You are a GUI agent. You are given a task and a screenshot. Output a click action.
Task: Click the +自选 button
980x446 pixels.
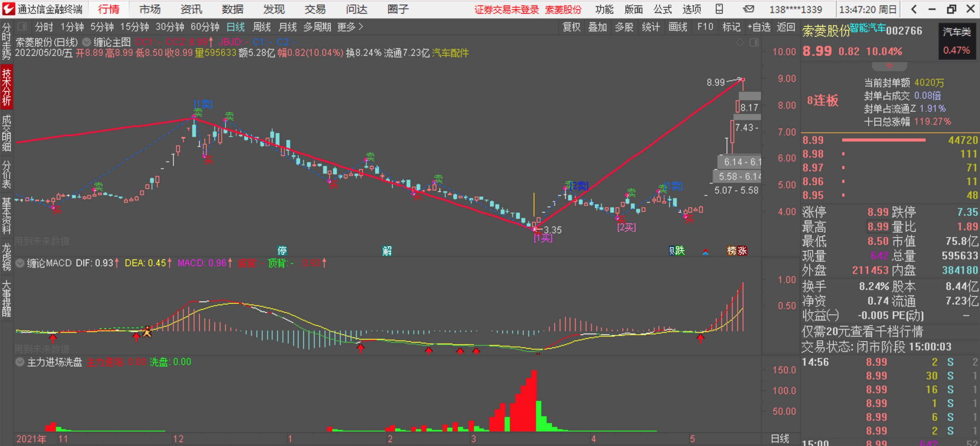click(x=759, y=27)
